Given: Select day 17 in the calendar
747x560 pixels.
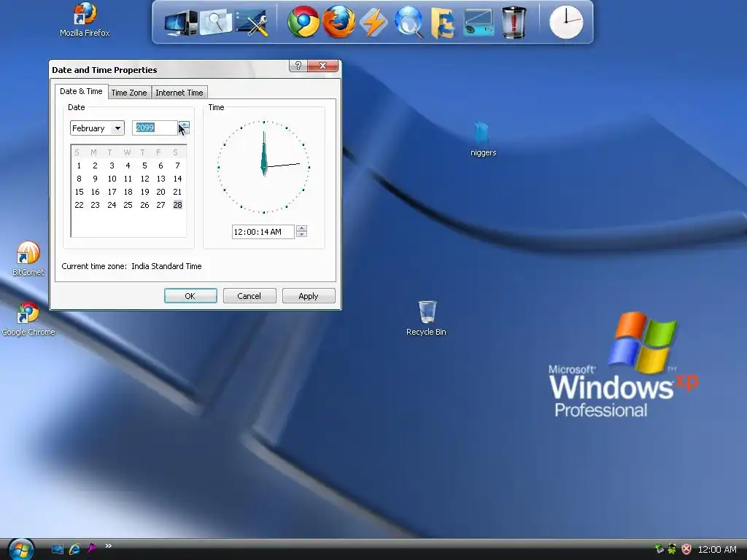Looking at the screenshot, I should [112, 192].
